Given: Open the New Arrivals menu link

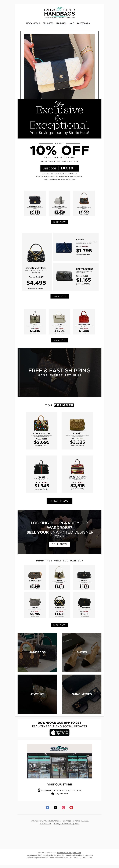Looking at the screenshot, I should 33,23.
